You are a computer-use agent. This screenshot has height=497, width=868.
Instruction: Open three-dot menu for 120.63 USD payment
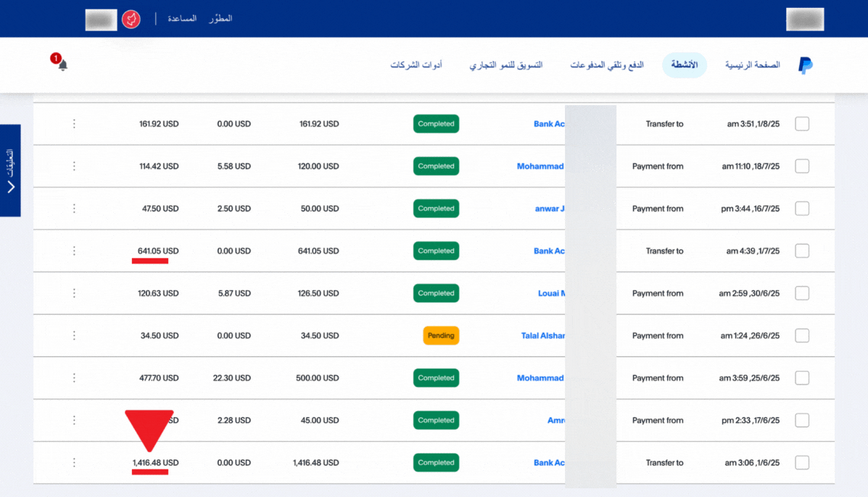(74, 293)
